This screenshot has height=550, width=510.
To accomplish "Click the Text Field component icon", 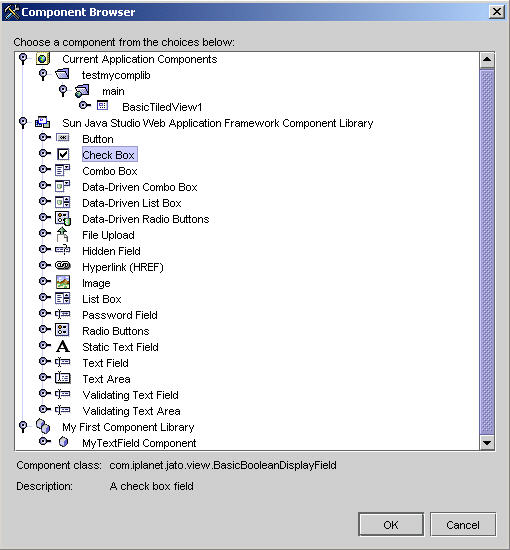I will coord(62,362).
